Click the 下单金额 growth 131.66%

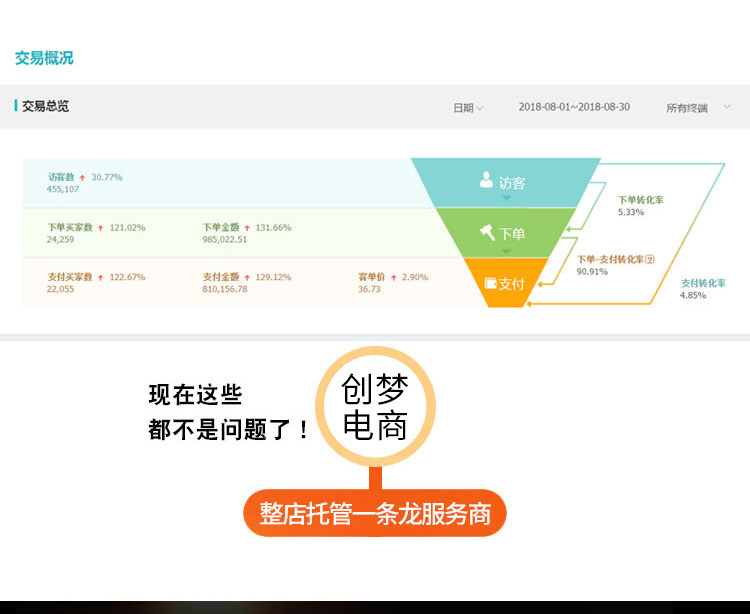pyautogui.click(x=273, y=227)
